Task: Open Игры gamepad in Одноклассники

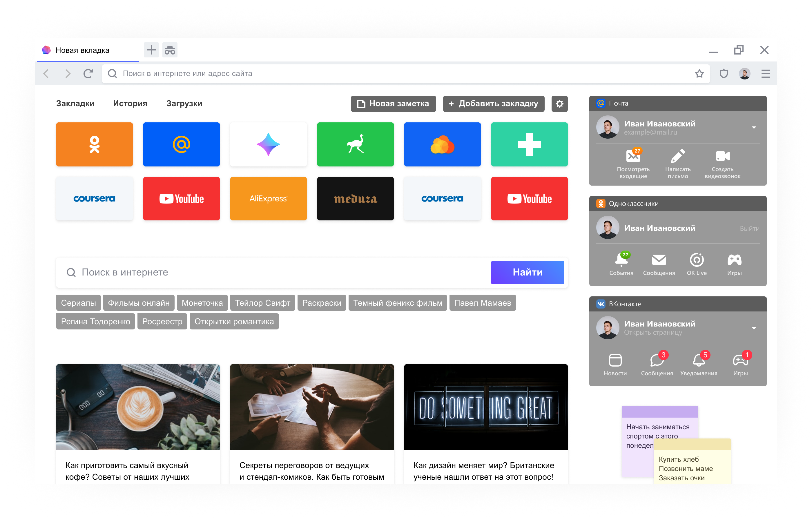Action: click(x=734, y=264)
